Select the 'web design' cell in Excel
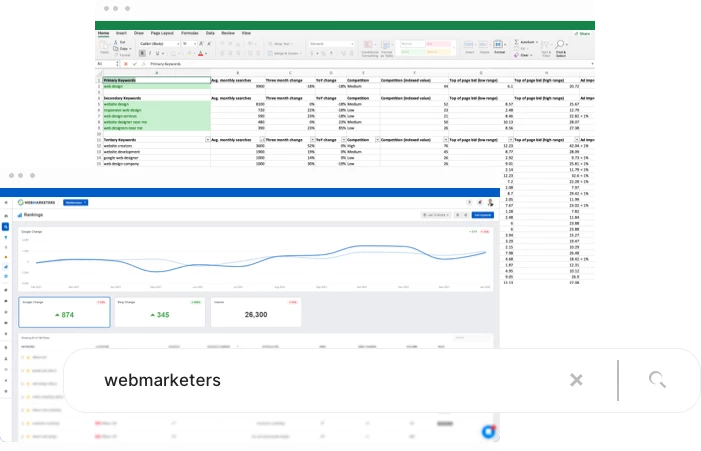701x451 pixels. [156, 86]
